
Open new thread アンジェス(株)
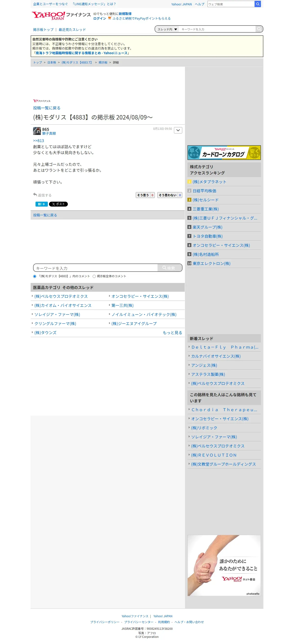204,365
